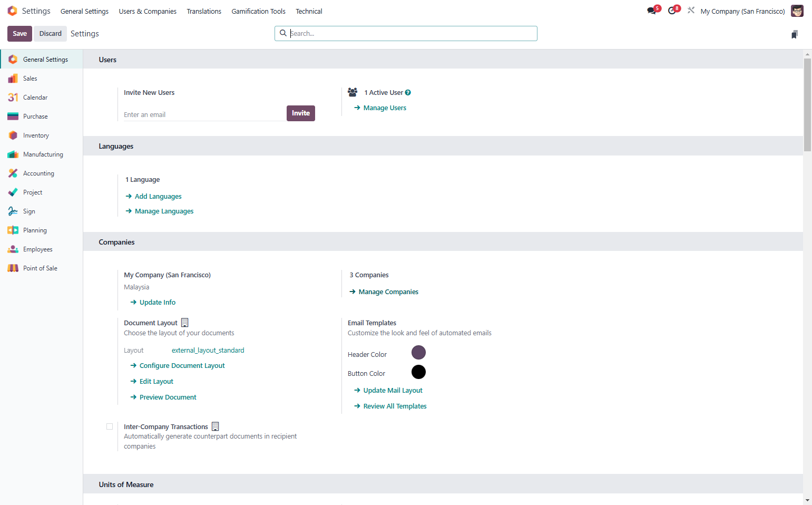Click the Project checkmark icon in sidebar

13,192
